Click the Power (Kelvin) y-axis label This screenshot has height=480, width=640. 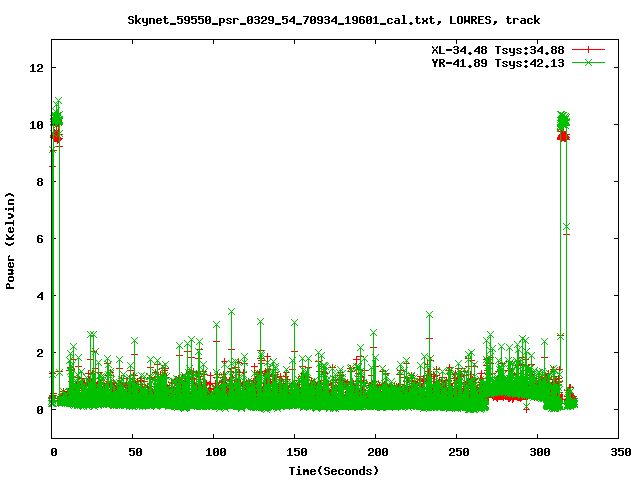point(10,241)
